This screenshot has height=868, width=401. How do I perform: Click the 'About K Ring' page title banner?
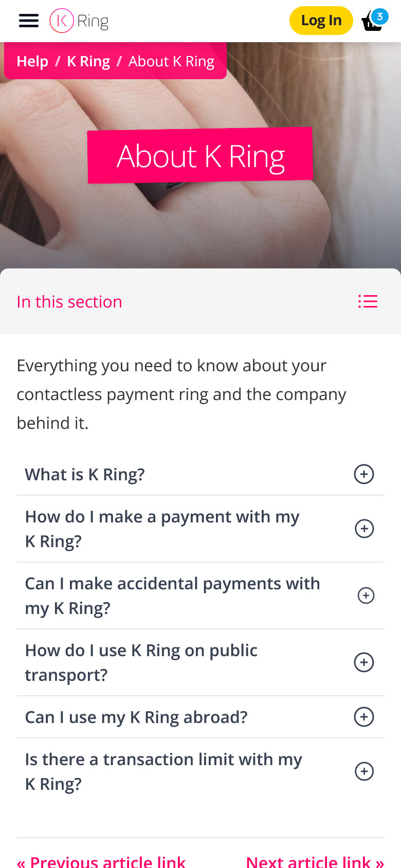point(200,156)
